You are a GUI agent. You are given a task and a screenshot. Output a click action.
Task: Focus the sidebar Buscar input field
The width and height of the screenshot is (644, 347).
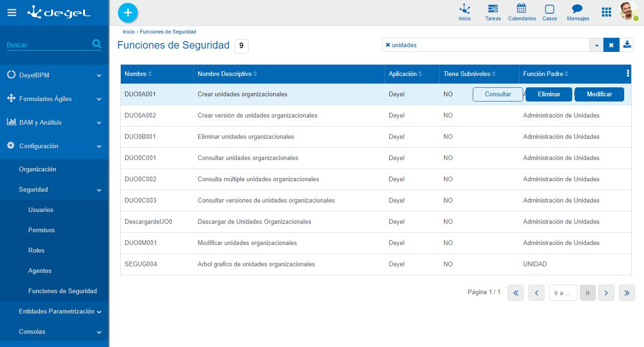[49, 45]
